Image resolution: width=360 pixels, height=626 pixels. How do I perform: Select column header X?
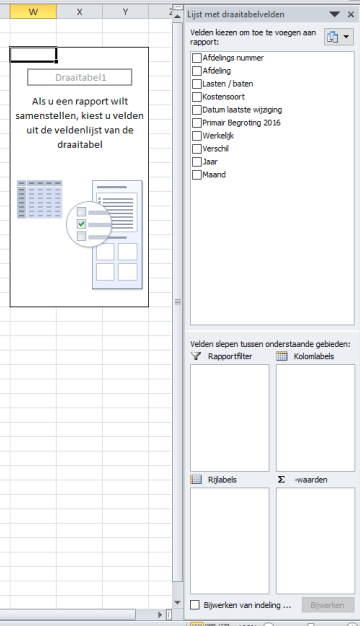pyautogui.click(x=79, y=12)
